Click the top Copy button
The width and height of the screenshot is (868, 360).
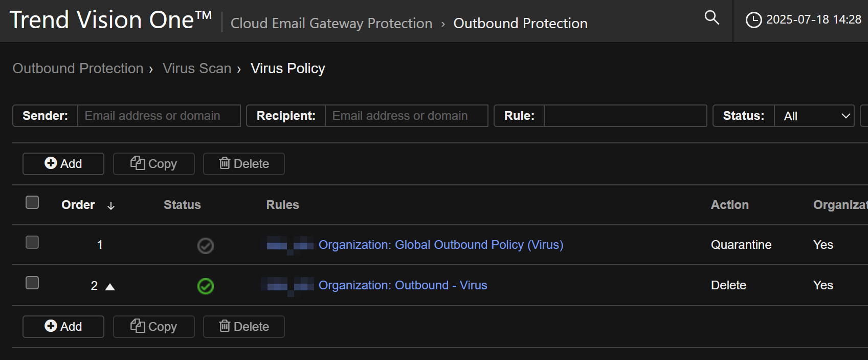point(153,164)
